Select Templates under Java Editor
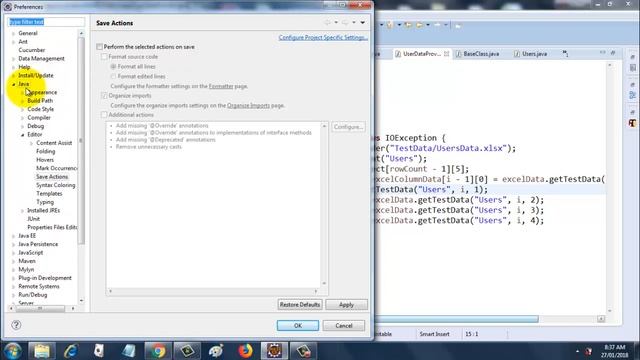The image size is (640, 360). click(x=49, y=193)
